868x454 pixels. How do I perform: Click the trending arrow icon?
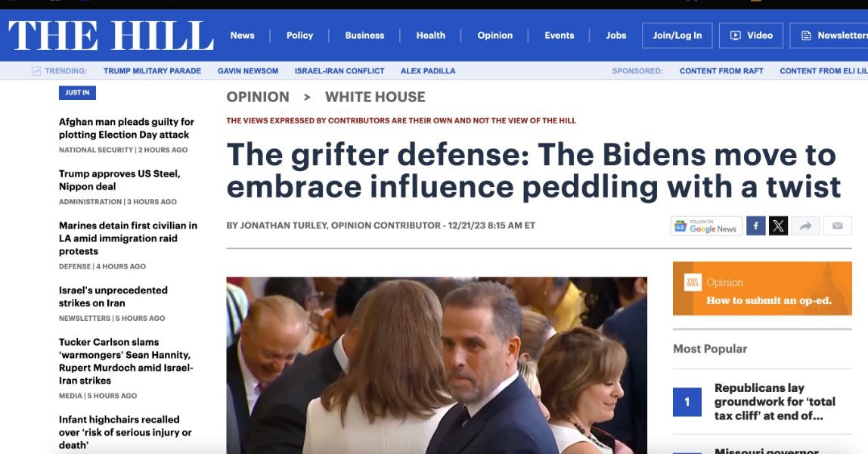[36, 71]
